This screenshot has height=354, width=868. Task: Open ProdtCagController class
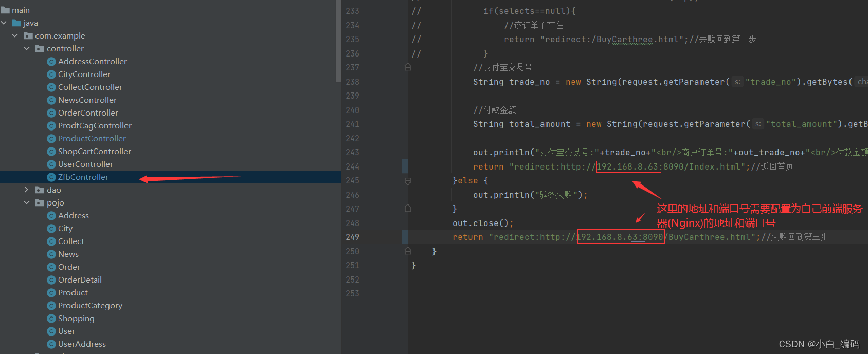click(95, 125)
